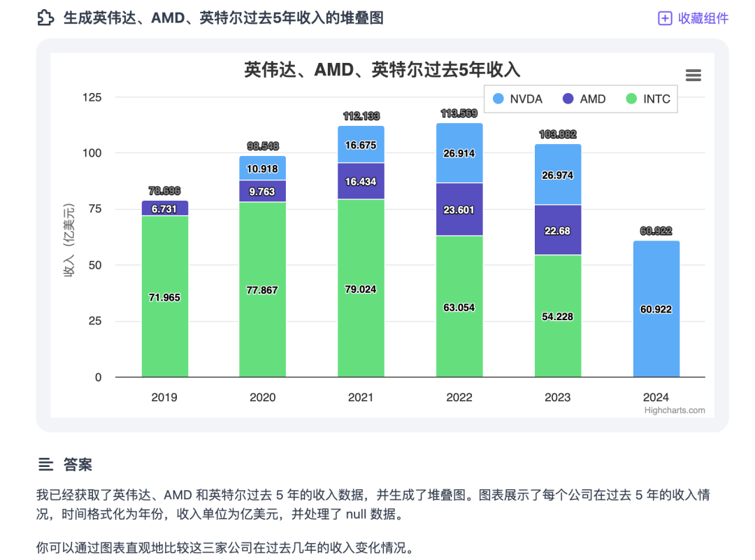Click the 答案 section heading
This screenshot has height=560, width=755.
coord(78,465)
